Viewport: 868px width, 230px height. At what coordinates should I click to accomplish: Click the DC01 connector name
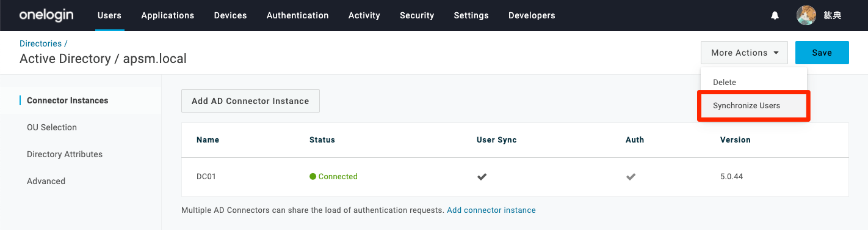[x=206, y=177]
